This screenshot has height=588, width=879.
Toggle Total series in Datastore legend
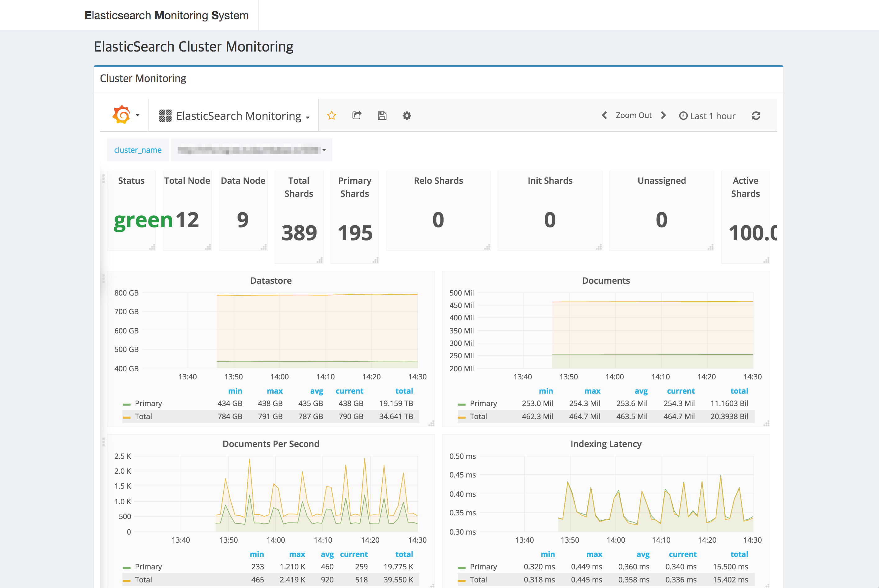(x=143, y=417)
